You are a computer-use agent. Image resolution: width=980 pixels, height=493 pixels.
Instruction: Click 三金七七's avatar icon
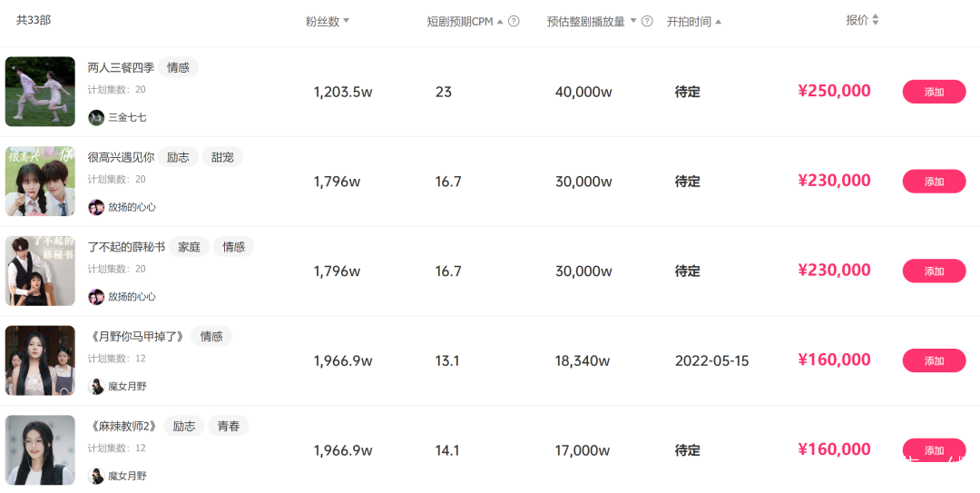tap(96, 117)
